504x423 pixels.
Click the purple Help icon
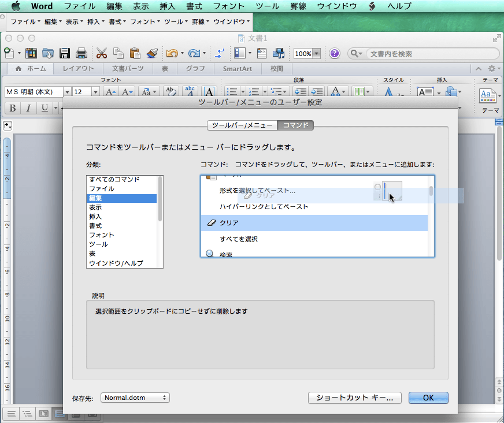pos(334,53)
